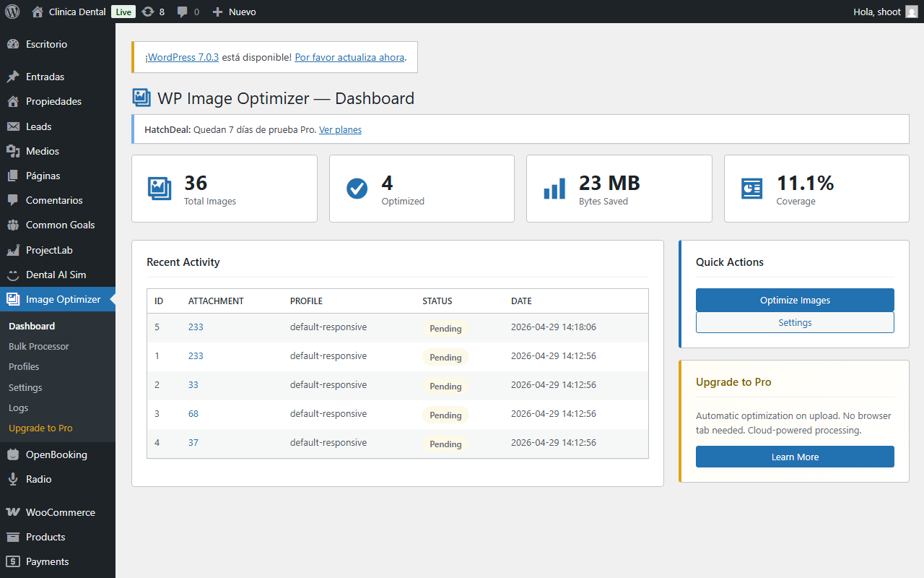Click the DATE column header

521,301
